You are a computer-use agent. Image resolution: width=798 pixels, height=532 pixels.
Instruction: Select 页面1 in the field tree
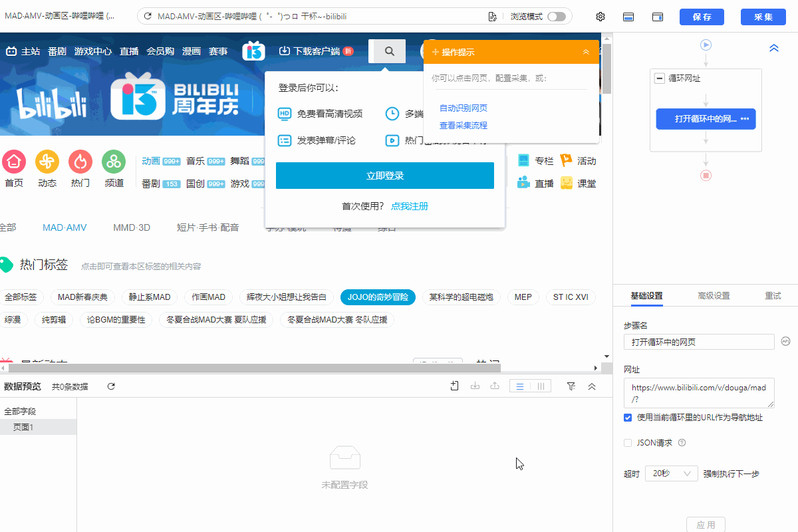pos(38,428)
